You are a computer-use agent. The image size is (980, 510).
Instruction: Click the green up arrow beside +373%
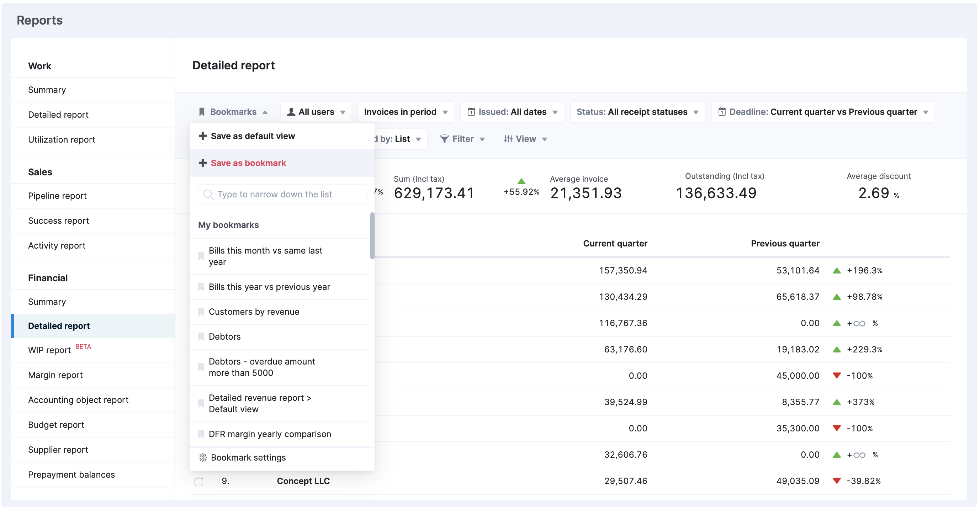(x=836, y=402)
